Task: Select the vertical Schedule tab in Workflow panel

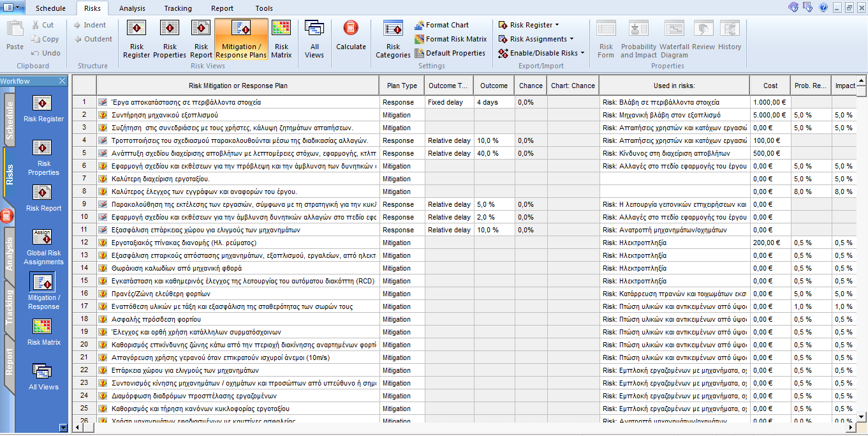Action: pos(9,121)
